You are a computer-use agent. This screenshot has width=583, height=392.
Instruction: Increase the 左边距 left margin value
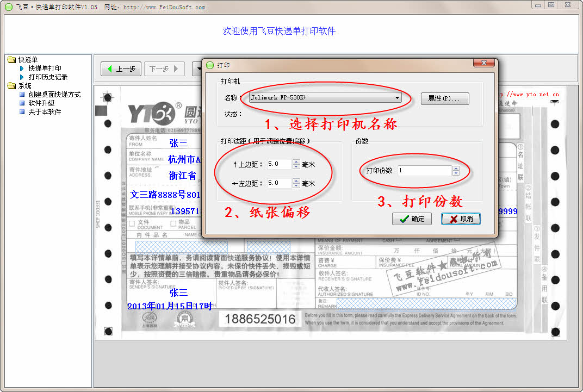296,181
